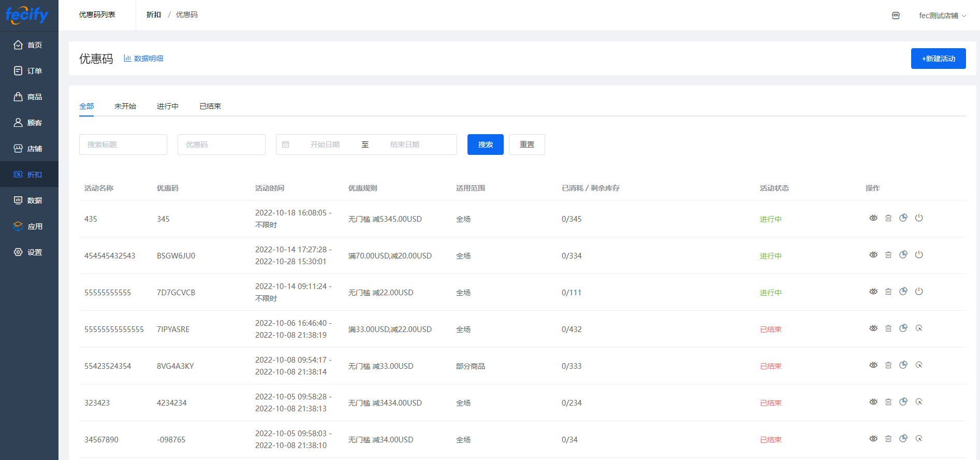The height and width of the screenshot is (460, 980).
Task: Delete coupon -098765
Action: click(888, 439)
